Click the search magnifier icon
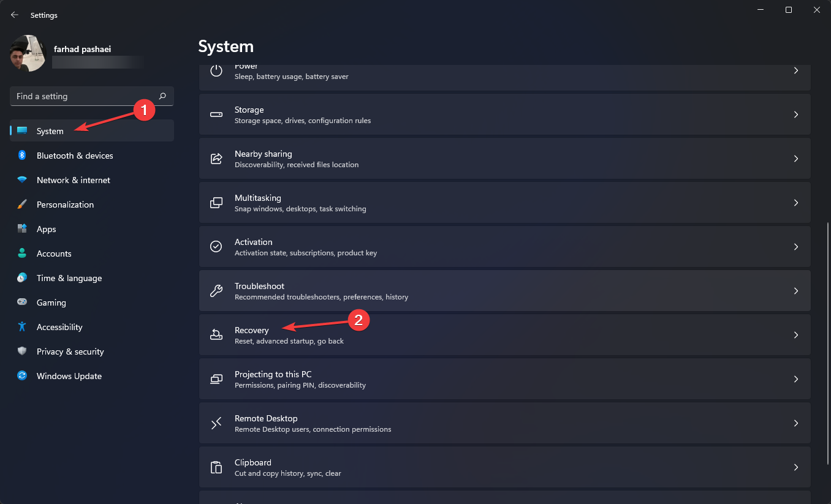The image size is (831, 504). (x=162, y=96)
